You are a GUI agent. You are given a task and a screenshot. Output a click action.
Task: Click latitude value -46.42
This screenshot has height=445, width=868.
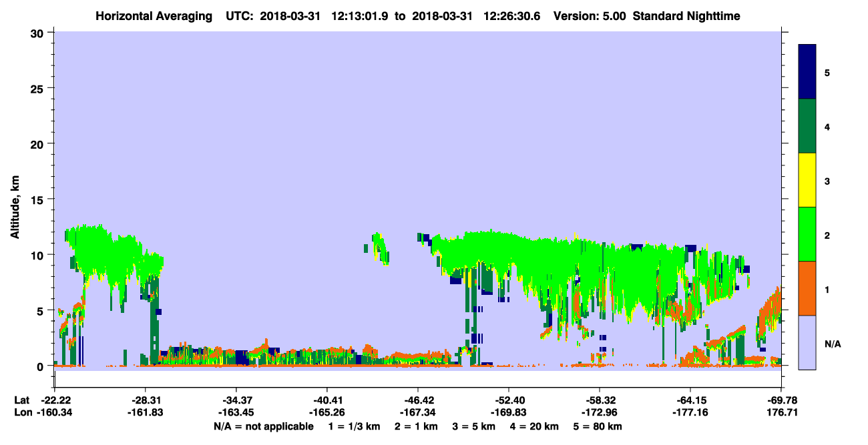417,400
